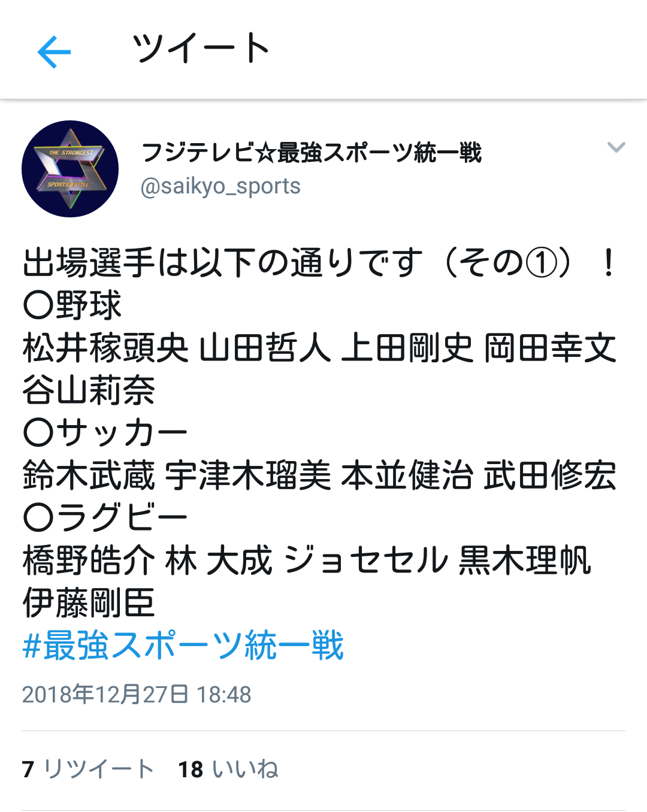Viewport: 647px width, 812px height.
Task: Select the name 伊藤剛臣 in the tweet
Action: pyautogui.click(x=89, y=603)
